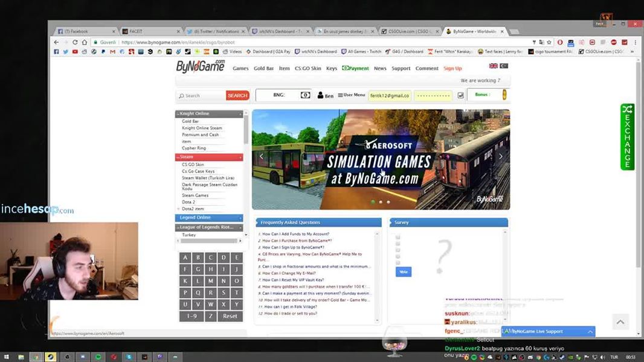Show previous banner slide arrow
Image resolution: width=644 pixels, height=362 pixels.
(x=262, y=156)
